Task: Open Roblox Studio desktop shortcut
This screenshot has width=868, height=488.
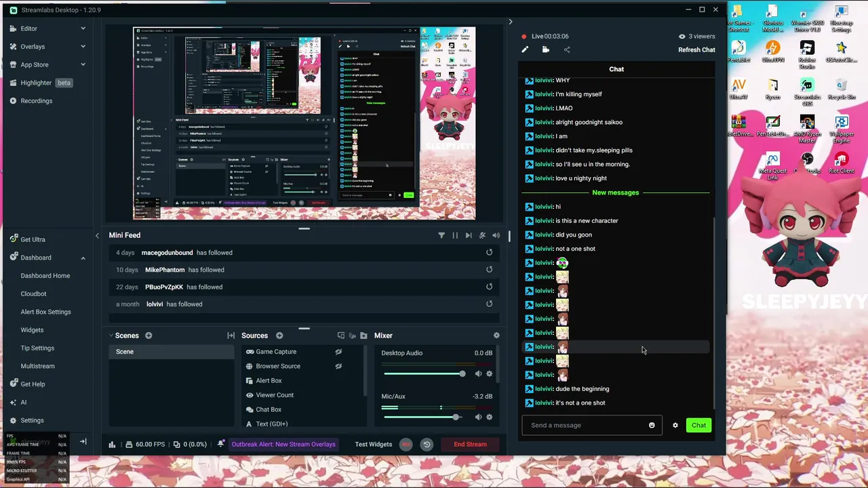Action: click(x=807, y=55)
